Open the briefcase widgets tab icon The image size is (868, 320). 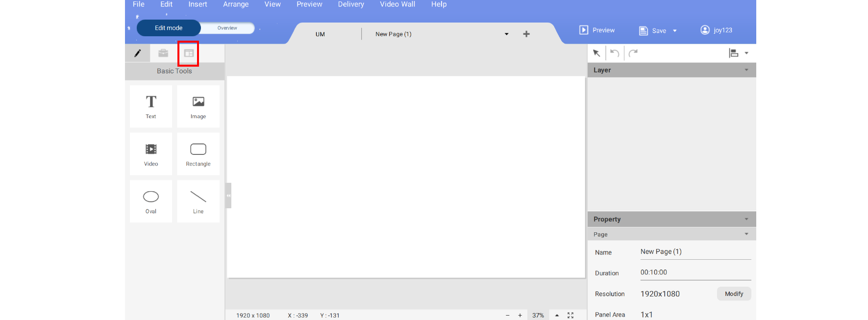click(163, 53)
